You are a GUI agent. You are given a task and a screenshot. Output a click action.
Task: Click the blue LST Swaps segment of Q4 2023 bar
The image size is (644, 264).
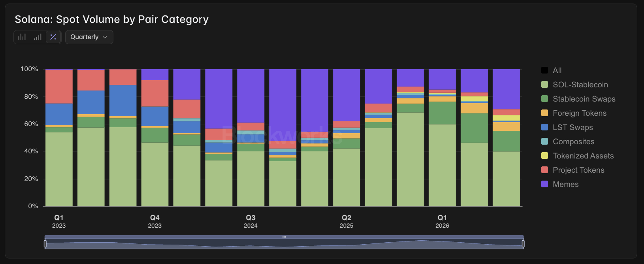click(155, 116)
